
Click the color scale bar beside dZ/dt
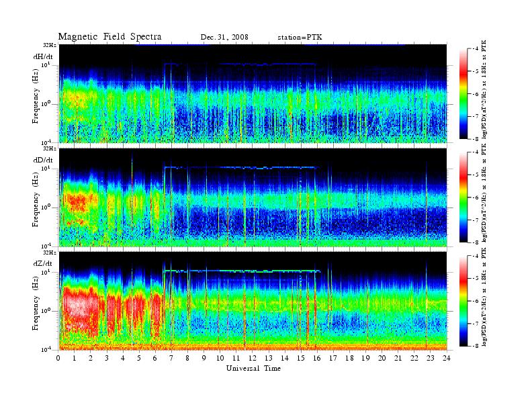[x=463, y=301]
